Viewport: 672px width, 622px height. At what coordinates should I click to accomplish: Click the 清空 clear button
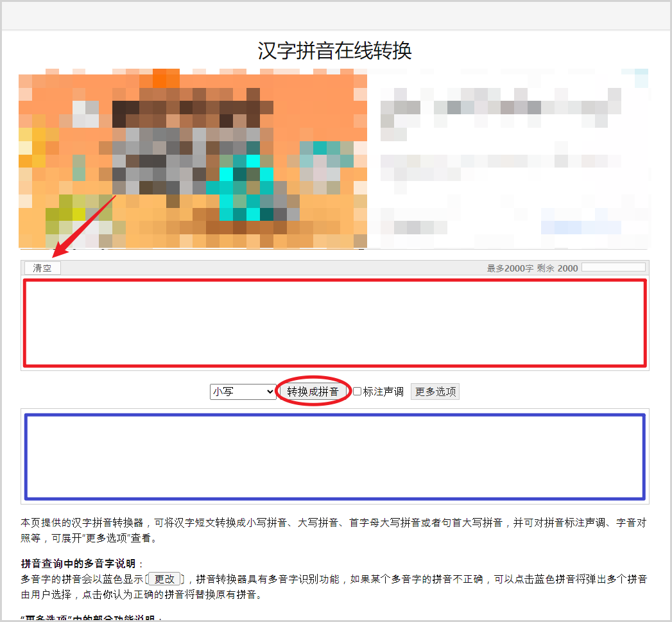click(x=42, y=268)
